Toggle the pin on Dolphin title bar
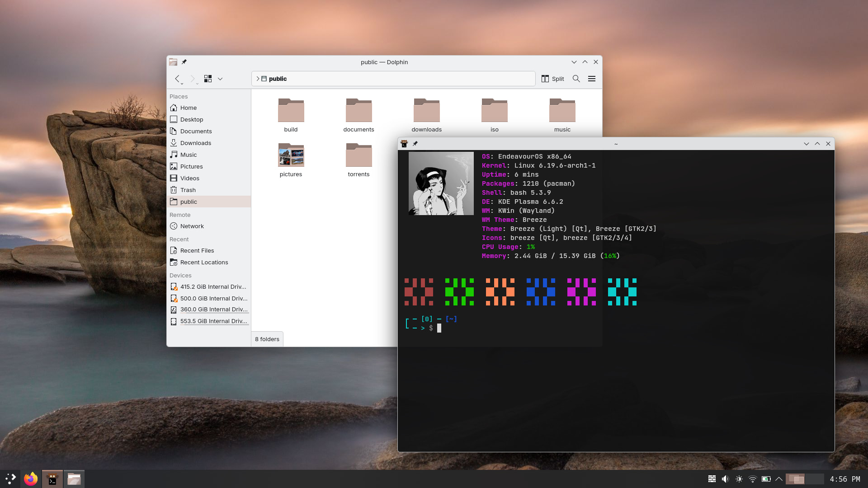Image resolution: width=868 pixels, height=488 pixels. pos(184,62)
